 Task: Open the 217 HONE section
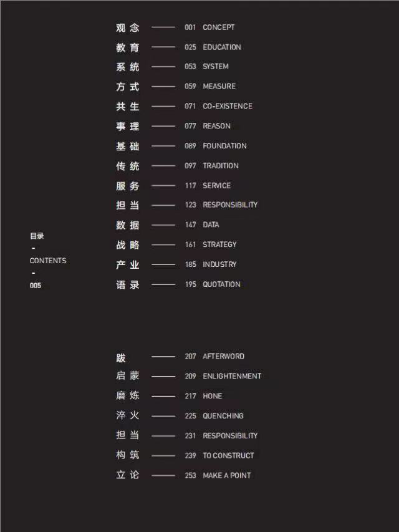coord(212,396)
